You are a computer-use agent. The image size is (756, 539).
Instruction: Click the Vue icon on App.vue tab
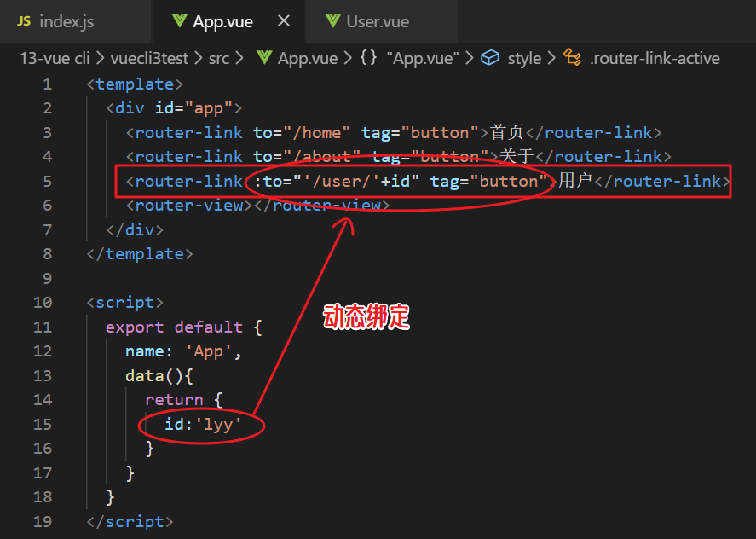(179, 20)
